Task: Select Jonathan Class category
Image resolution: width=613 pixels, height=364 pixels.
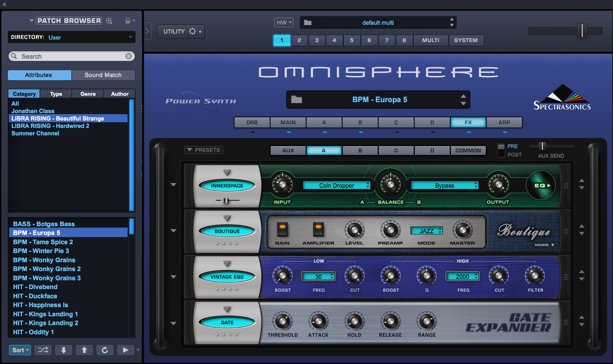Action: coord(33,111)
